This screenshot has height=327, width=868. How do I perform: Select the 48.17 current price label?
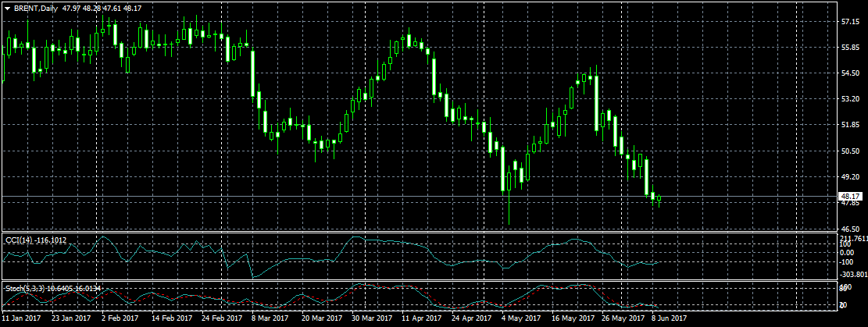click(x=849, y=196)
